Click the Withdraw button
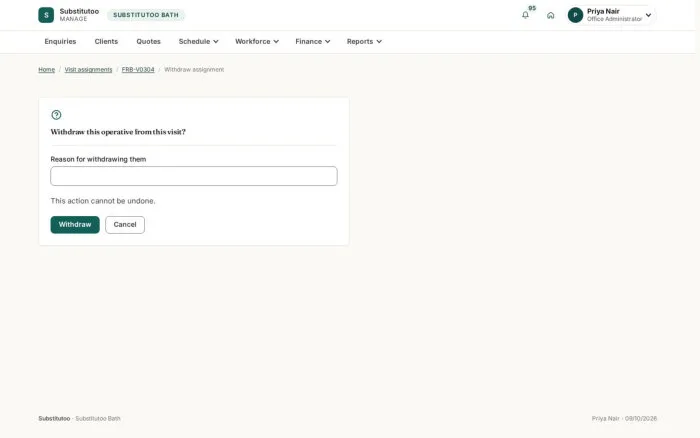Viewport: 700px width, 438px height. 75,225
